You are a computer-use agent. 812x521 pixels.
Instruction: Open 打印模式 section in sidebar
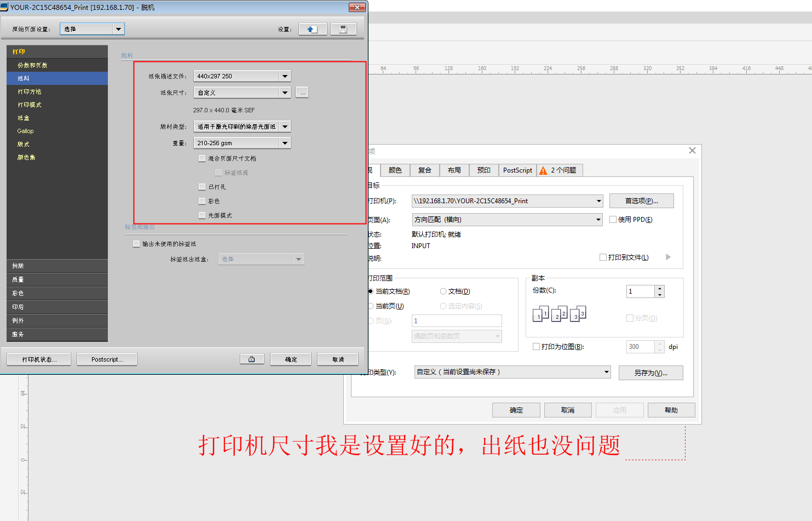57,105
